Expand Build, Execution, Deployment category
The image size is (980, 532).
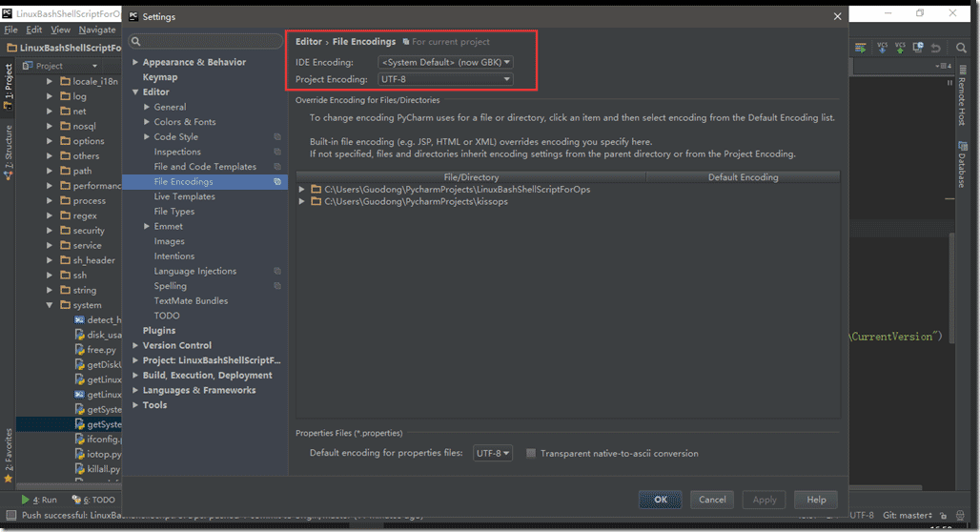[x=135, y=375]
